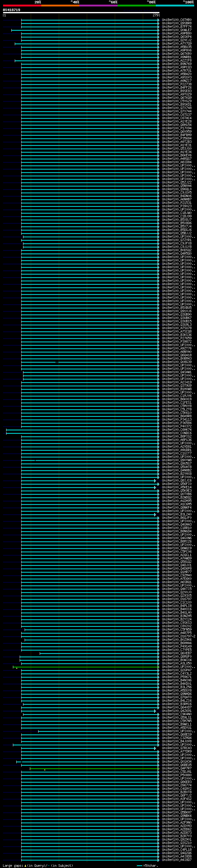Open hit UniRef100_B7FF74
This screenshot has height=868, width=197.
coord(176,26)
